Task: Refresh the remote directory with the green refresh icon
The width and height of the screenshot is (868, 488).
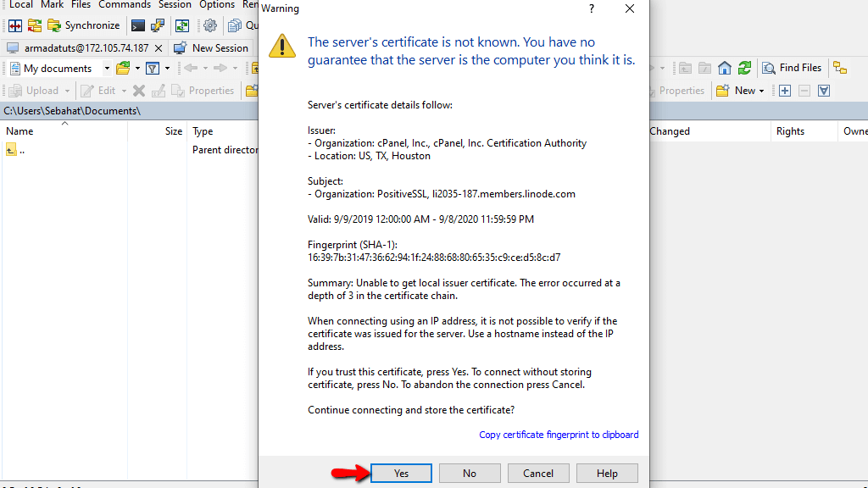Action: [x=746, y=68]
